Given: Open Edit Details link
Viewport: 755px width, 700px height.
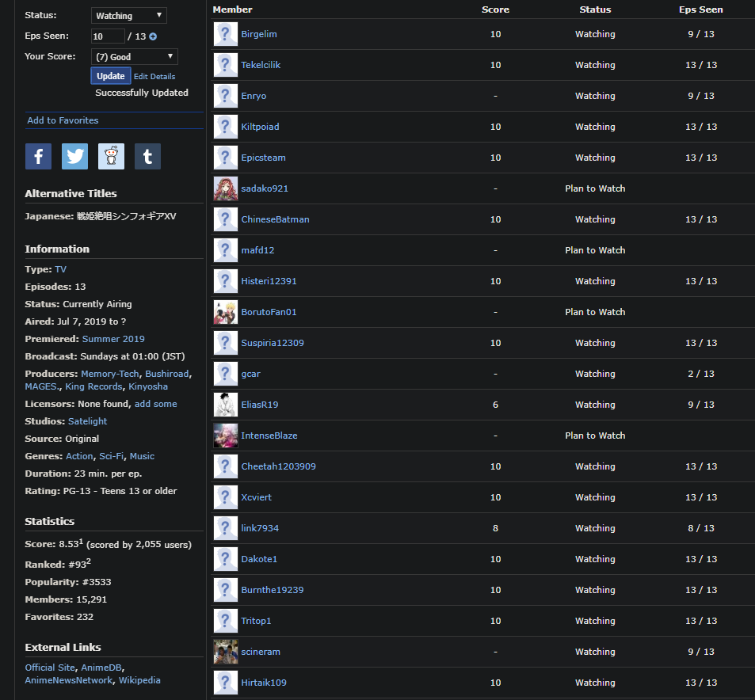Looking at the screenshot, I should 154,77.
